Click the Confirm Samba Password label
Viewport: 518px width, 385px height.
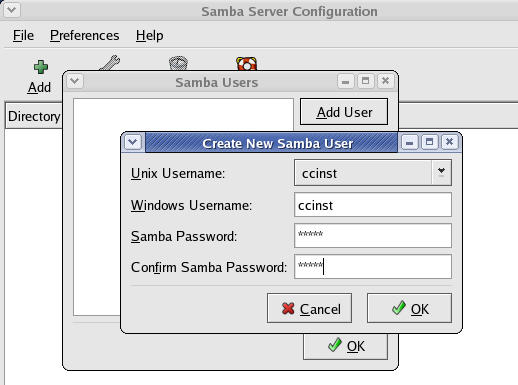209,267
